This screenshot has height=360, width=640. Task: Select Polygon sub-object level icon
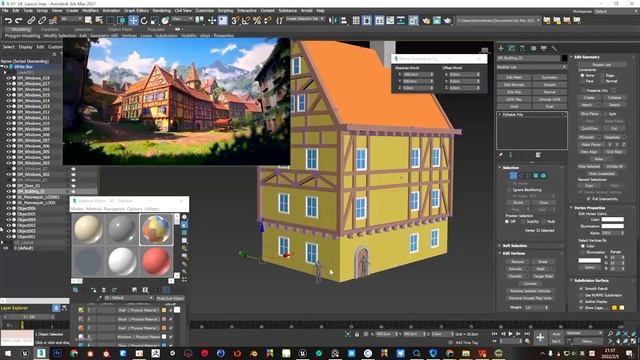click(x=536, y=176)
